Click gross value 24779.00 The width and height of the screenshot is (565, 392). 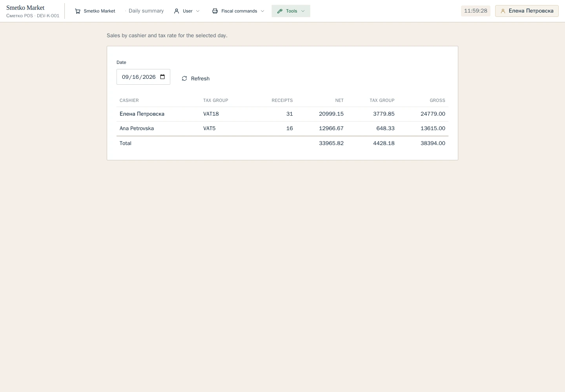pos(433,114)
